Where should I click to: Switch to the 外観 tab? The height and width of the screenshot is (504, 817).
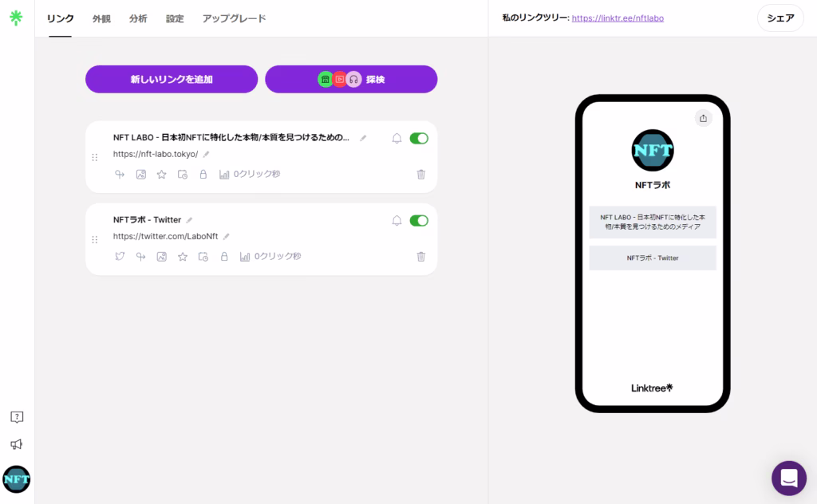pos(101,18)
